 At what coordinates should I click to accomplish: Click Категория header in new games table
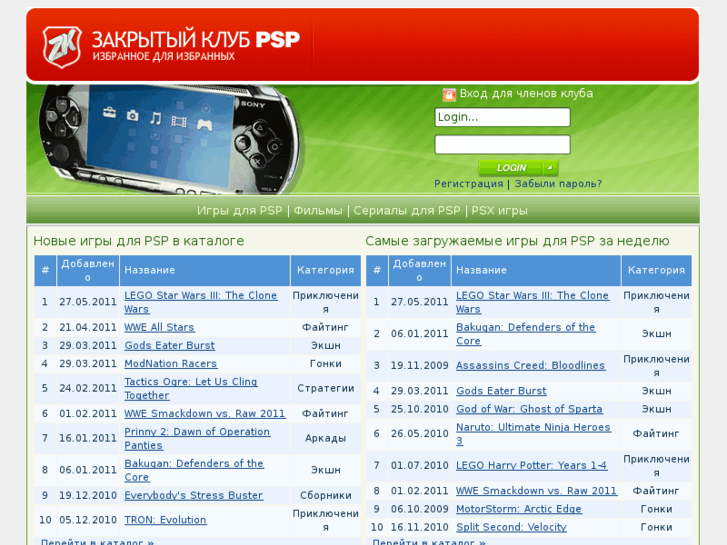tap(325, 270)
